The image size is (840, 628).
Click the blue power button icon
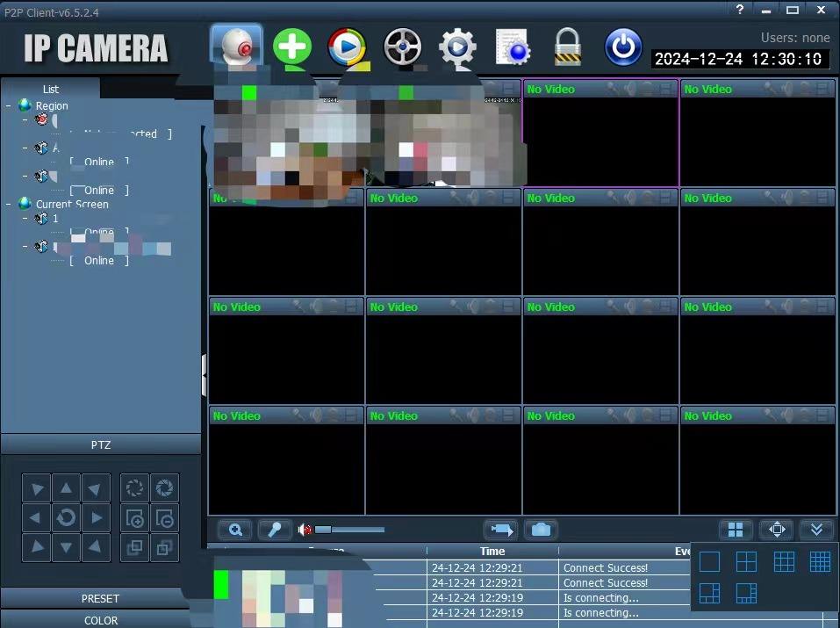coord(623,47)
